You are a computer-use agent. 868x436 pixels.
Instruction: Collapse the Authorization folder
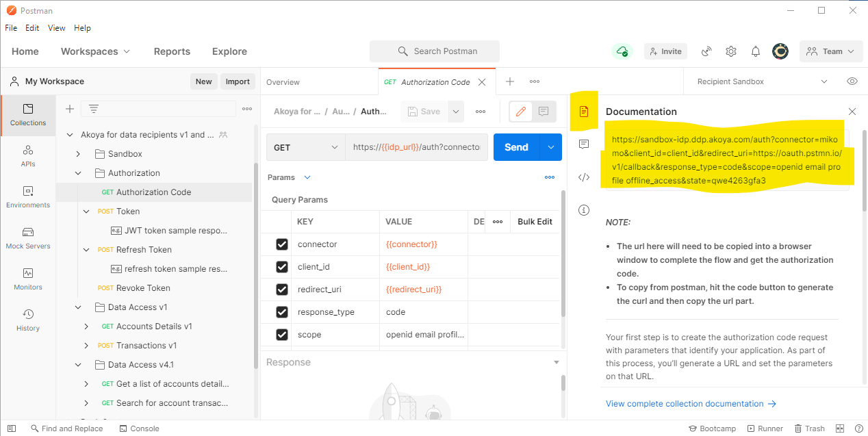click(x=78, y=173)
